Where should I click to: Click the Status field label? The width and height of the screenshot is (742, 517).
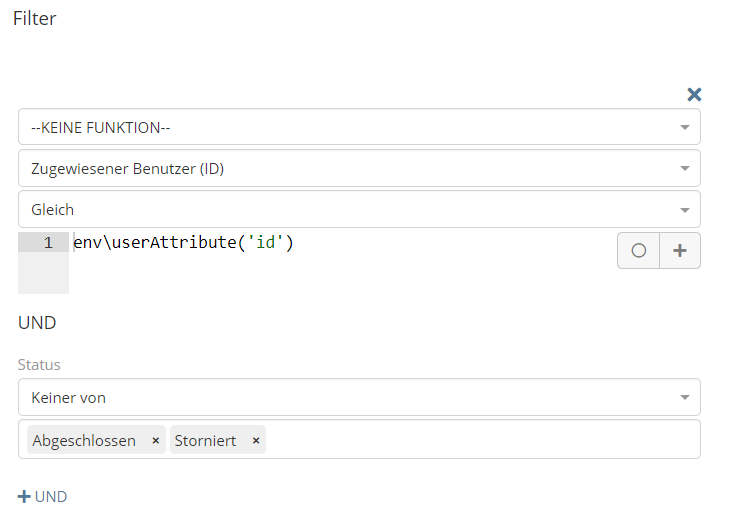click(x=39, y=365)
